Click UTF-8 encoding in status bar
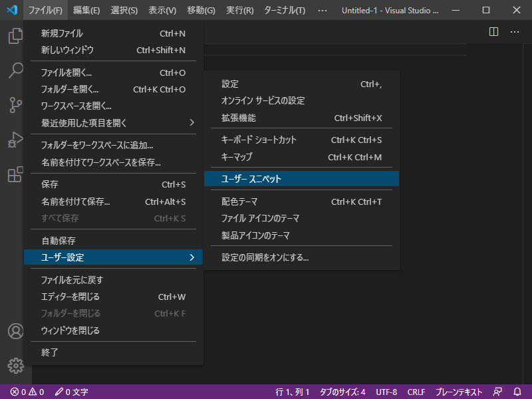 [386, 392]
